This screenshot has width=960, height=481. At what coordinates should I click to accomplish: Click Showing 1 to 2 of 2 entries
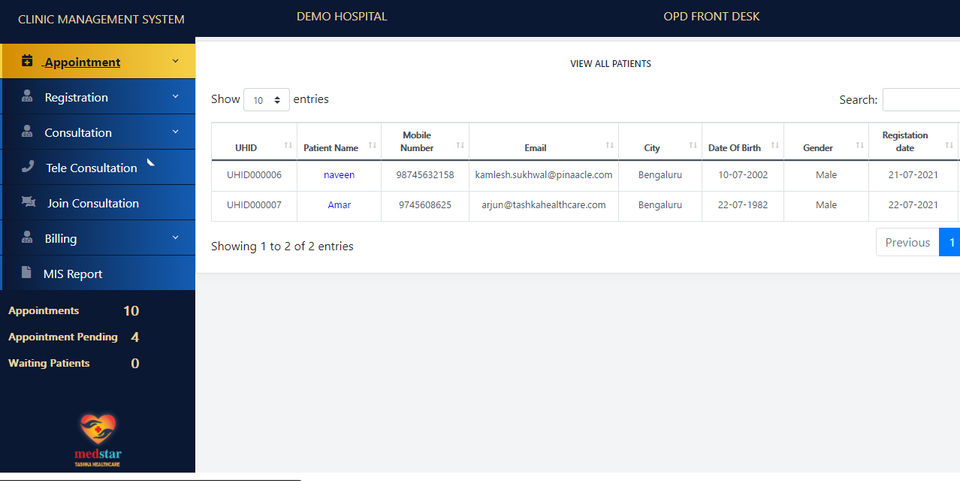pyautogui.click(x=282, y=246)
